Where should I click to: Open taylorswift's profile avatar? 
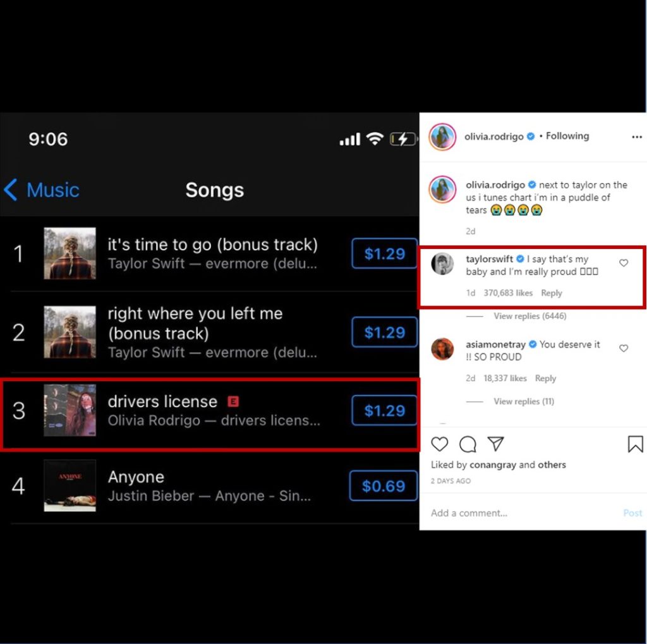tap(442, 264)
